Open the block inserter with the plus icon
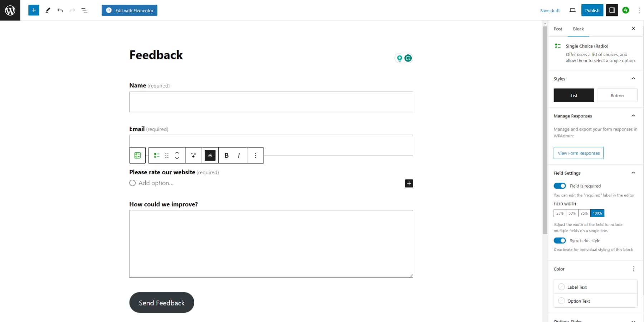Screen dimensions: 644x322 [34, 10]
